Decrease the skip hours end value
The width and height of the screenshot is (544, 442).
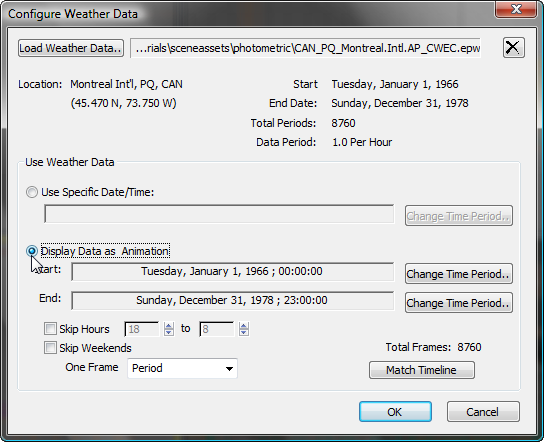click(x=244, y=332)
